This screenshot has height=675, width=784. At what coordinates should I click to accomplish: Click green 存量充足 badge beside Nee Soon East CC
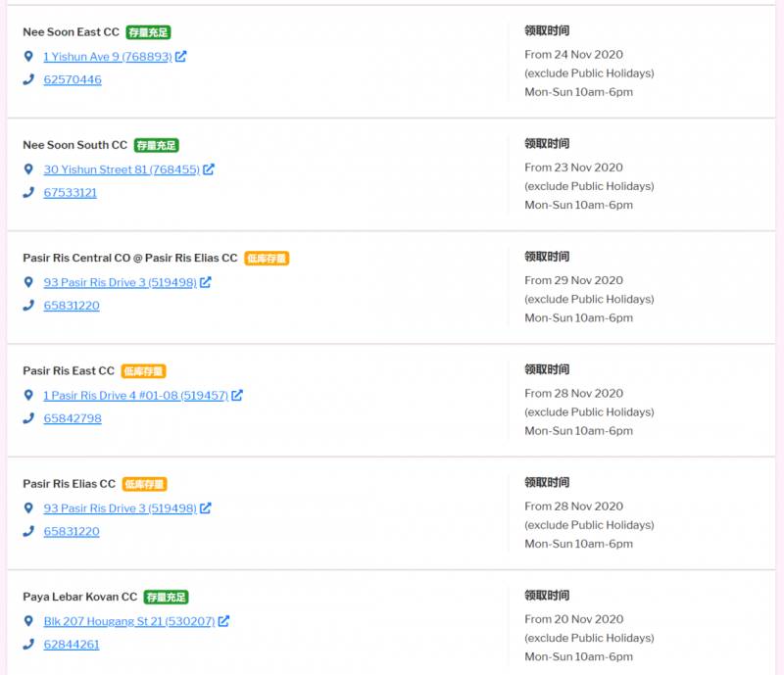point(148,32)
